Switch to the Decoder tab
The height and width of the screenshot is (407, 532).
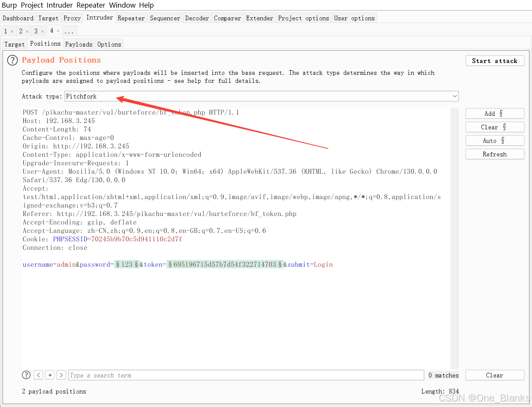(x=197, y=18)
